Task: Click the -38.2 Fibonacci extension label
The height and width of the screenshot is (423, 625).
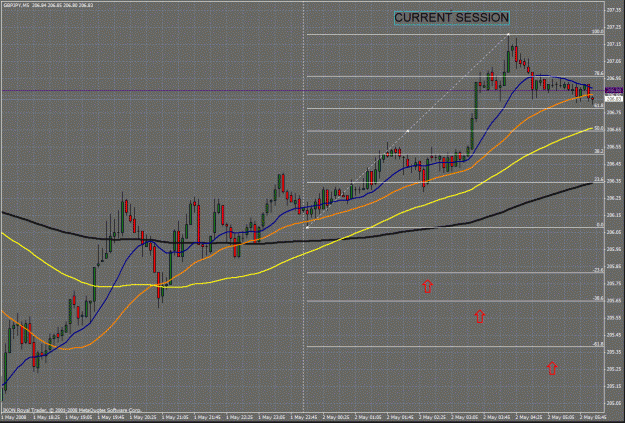Action: coord(598,298)
